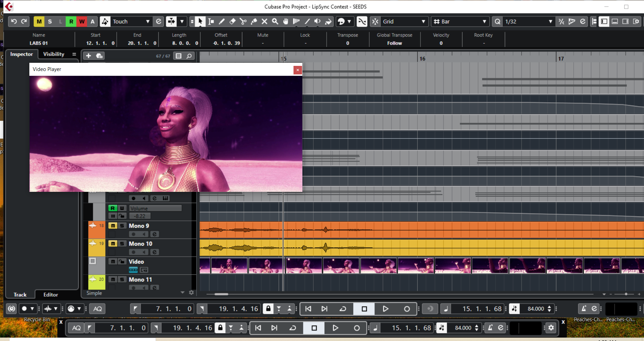Select the Split scissors tool
This screenshot has width=644, height=341.
[x=243, y=22]
